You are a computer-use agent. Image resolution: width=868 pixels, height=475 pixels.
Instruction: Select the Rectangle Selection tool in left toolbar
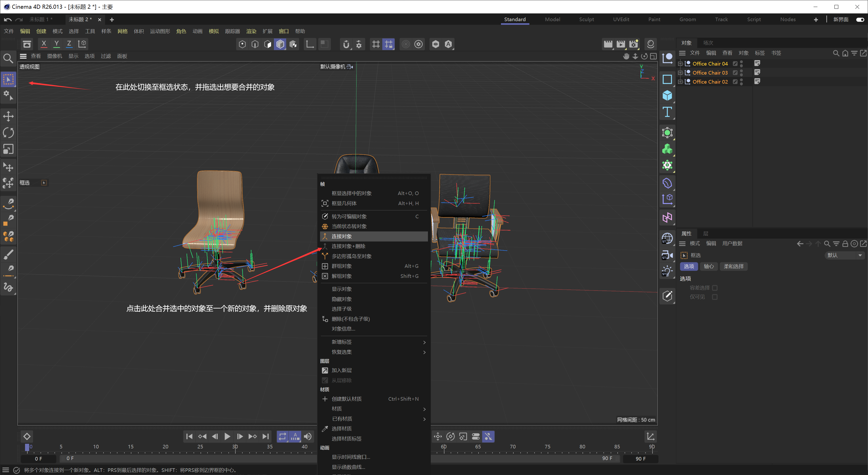(x=9, y=79)
